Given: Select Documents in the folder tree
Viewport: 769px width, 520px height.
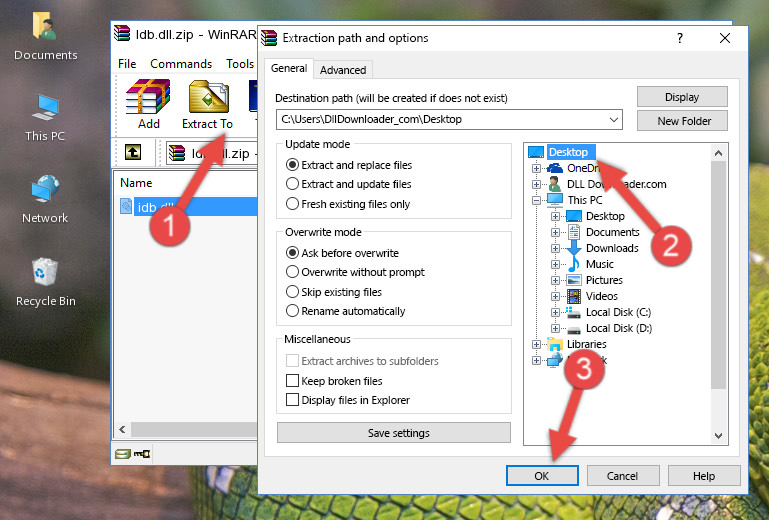Looking at the screenshot, I should tap(613, 232).
